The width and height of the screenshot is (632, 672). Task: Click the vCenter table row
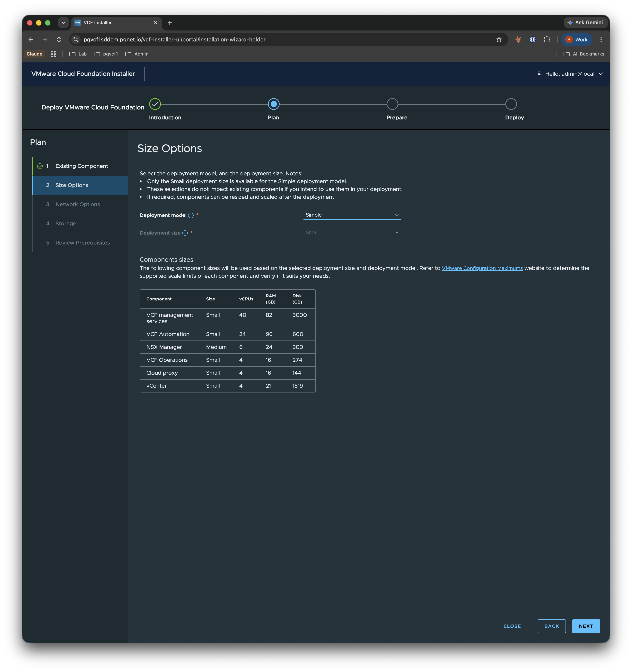pos(228,386)
